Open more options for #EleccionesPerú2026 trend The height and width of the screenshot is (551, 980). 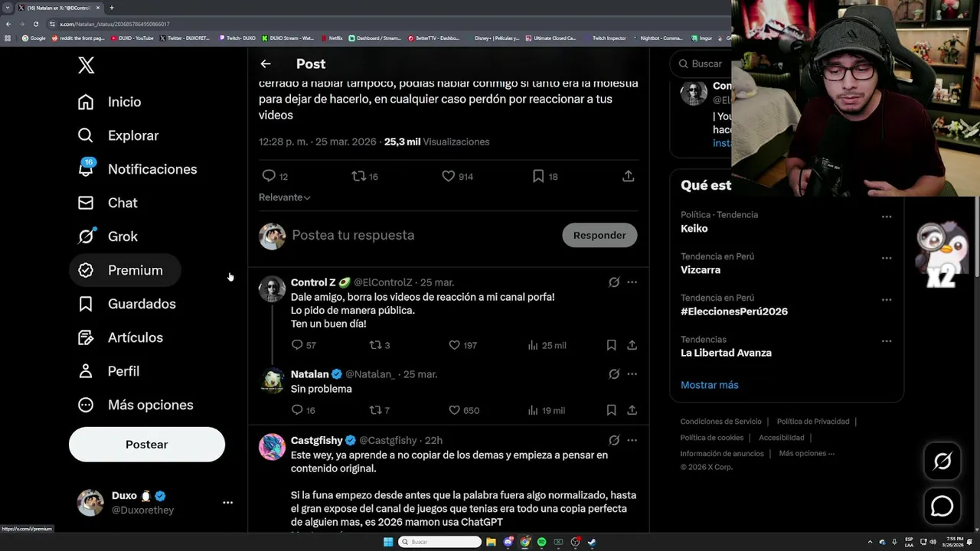click(887, 299)
